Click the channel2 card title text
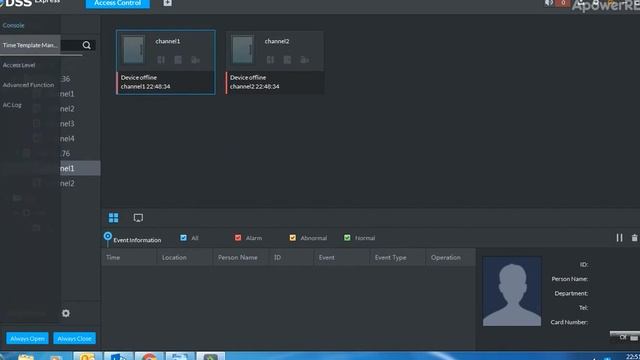 pyautogui.click(x=277, y=41)
